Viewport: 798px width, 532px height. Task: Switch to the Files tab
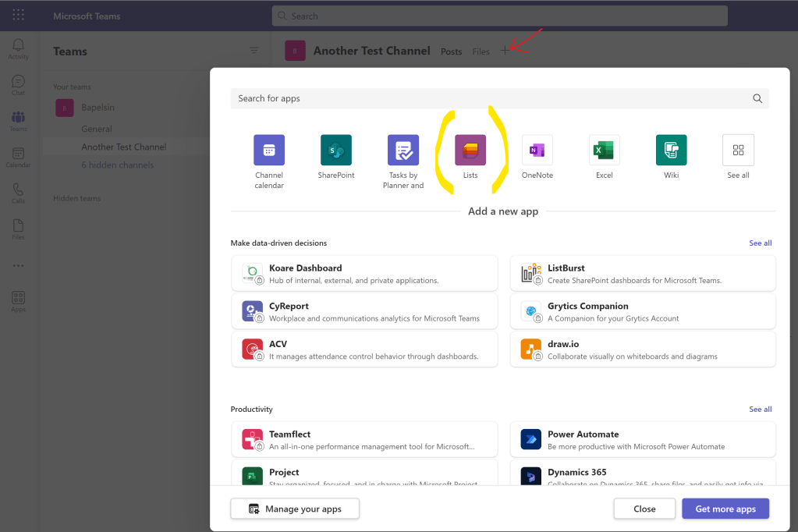tap(481, 51)
